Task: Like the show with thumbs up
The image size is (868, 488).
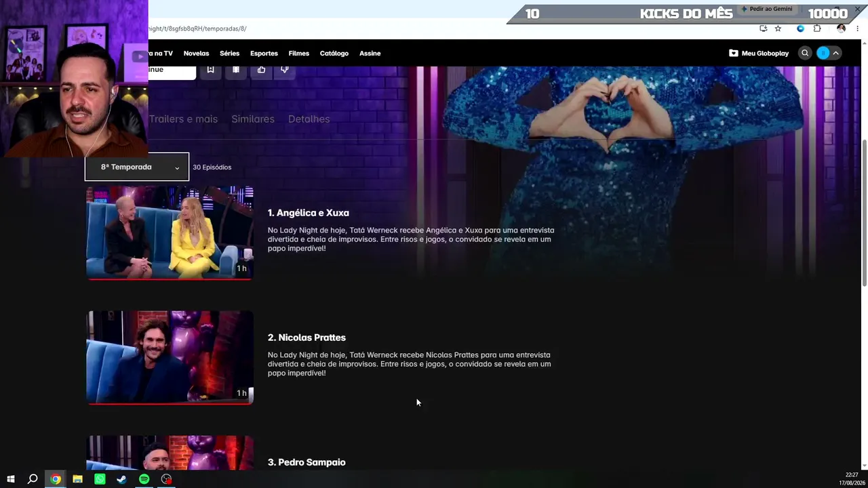Action: point(261,69)
